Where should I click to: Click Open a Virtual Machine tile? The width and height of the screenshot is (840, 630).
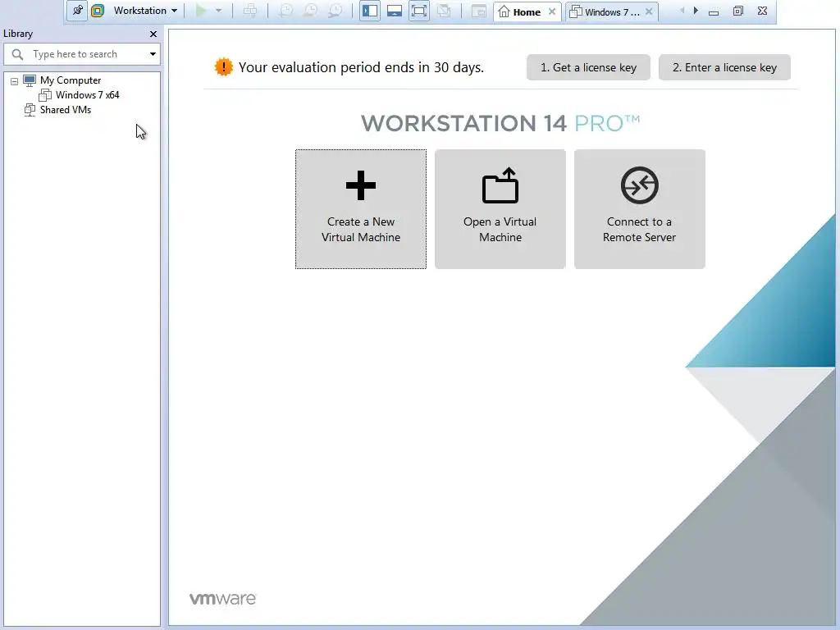coord(500,209)
